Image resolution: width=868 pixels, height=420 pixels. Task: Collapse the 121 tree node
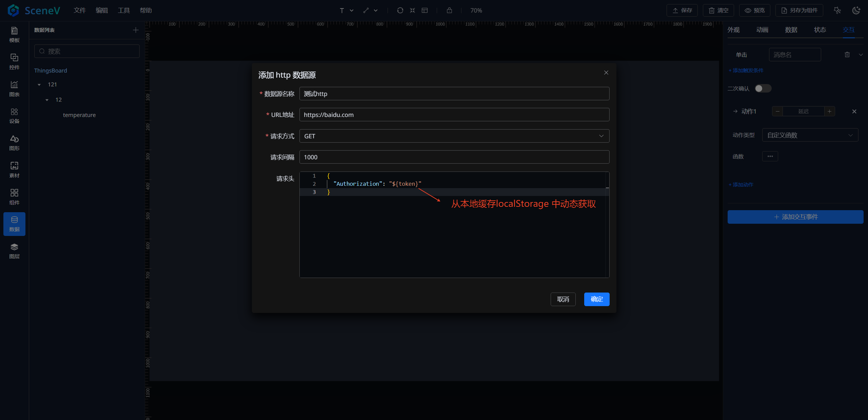(x=39, y=85)
